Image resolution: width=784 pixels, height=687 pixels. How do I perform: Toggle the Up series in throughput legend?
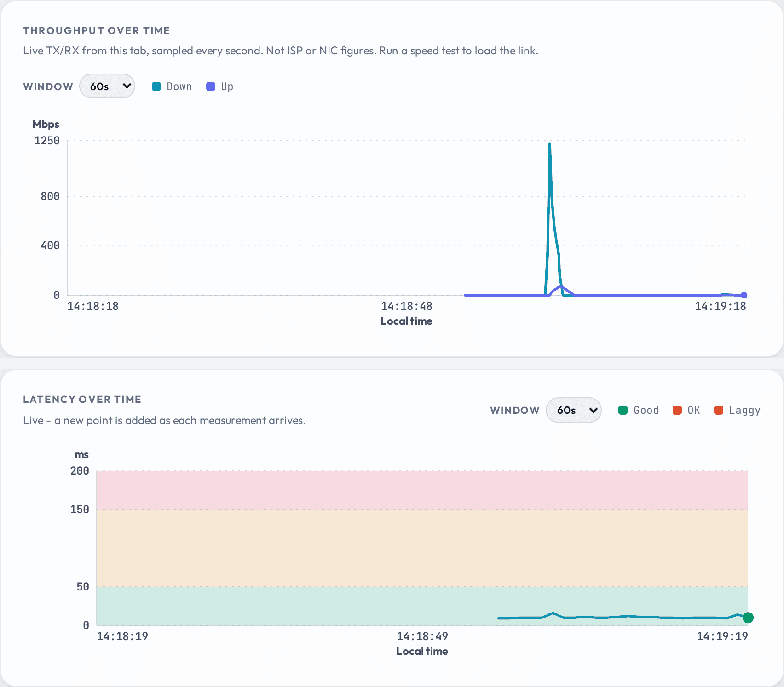coord(219,86)
